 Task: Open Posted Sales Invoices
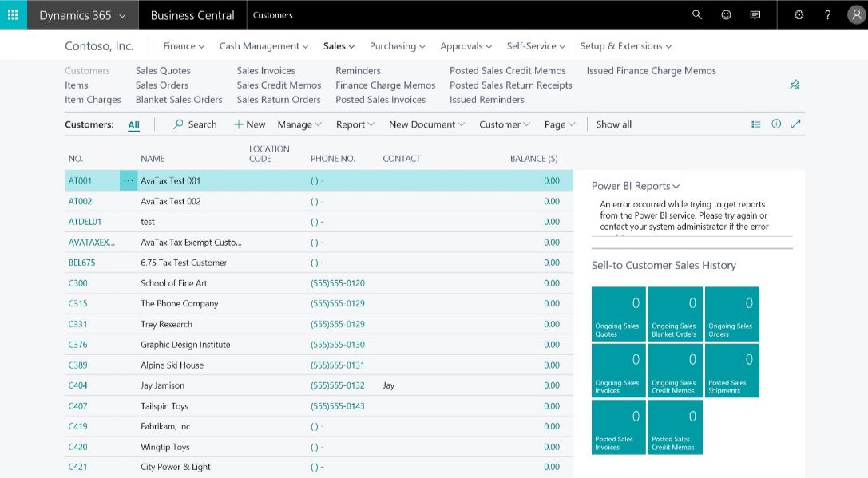click(x=380, y=100)
